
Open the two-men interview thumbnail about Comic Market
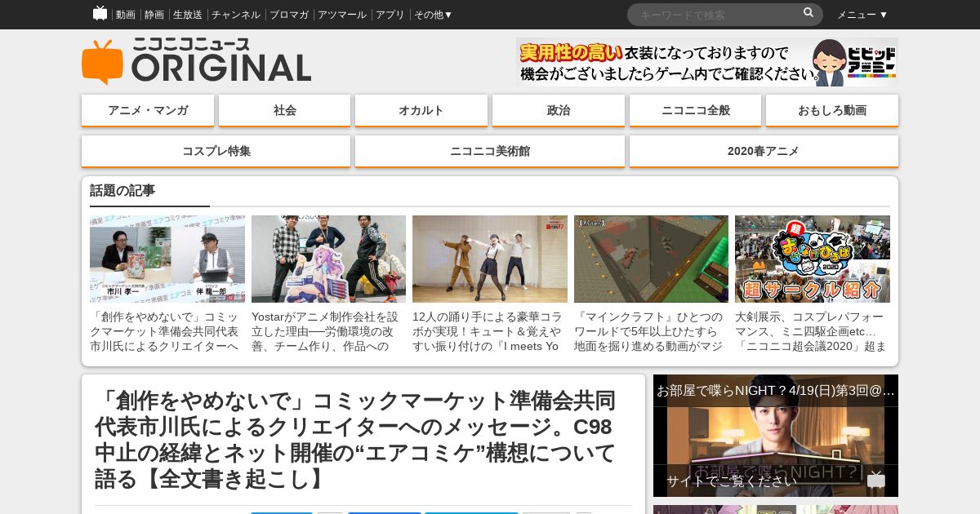coord(167,259)
